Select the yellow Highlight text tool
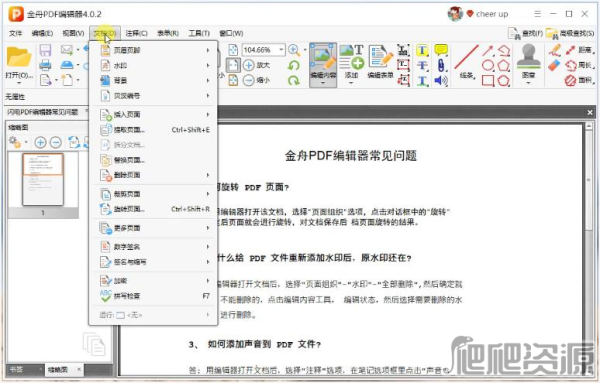 pos(422,50)
